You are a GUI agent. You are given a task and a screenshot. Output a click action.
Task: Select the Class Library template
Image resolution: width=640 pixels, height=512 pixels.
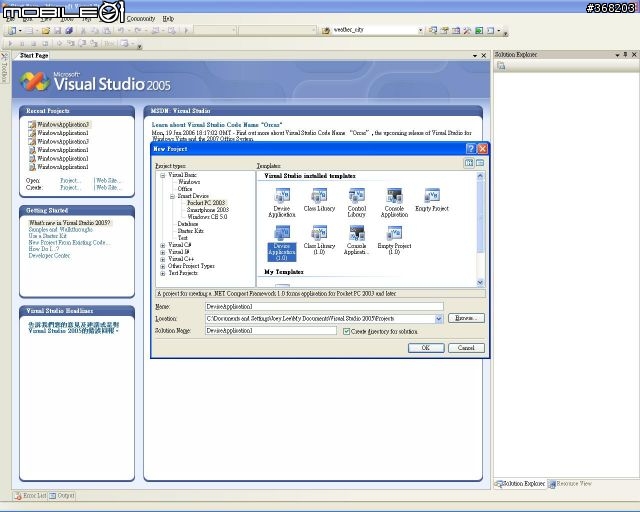coord(319,200)
